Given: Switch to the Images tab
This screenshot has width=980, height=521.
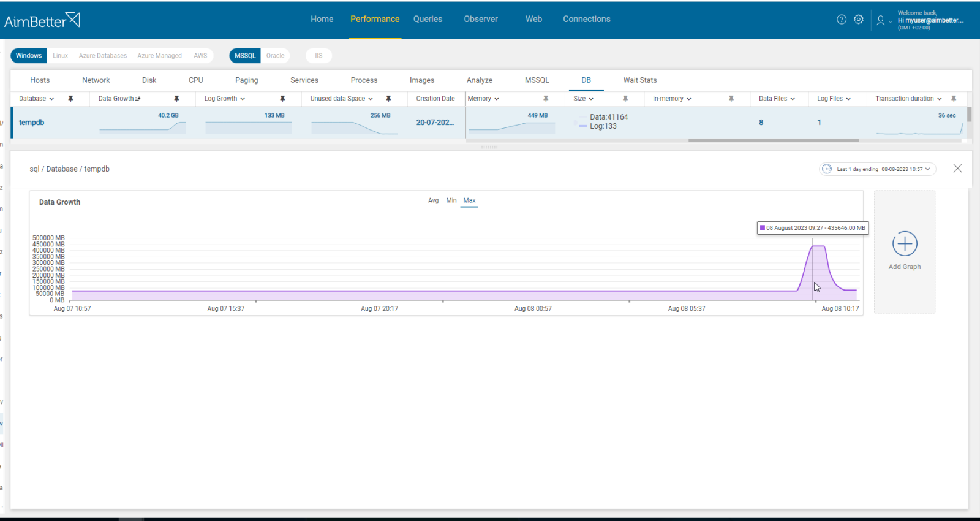Looking at the screenshot, I should (x=422, y=80).
